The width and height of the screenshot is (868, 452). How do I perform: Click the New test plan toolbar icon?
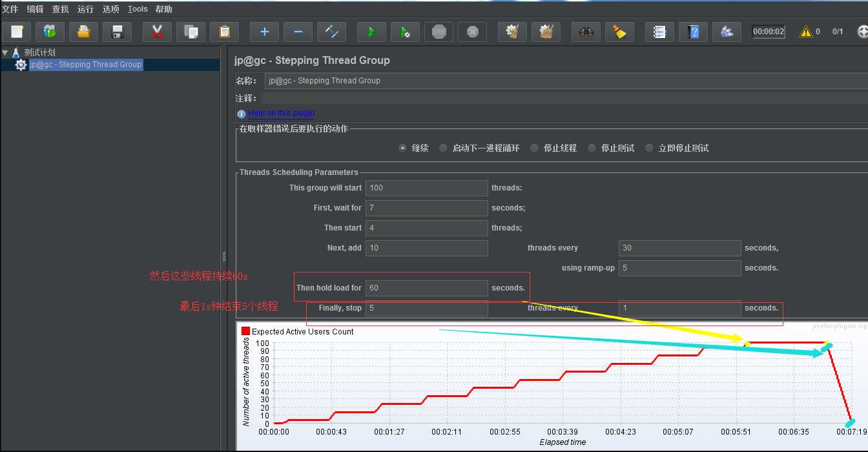[16, 32]
